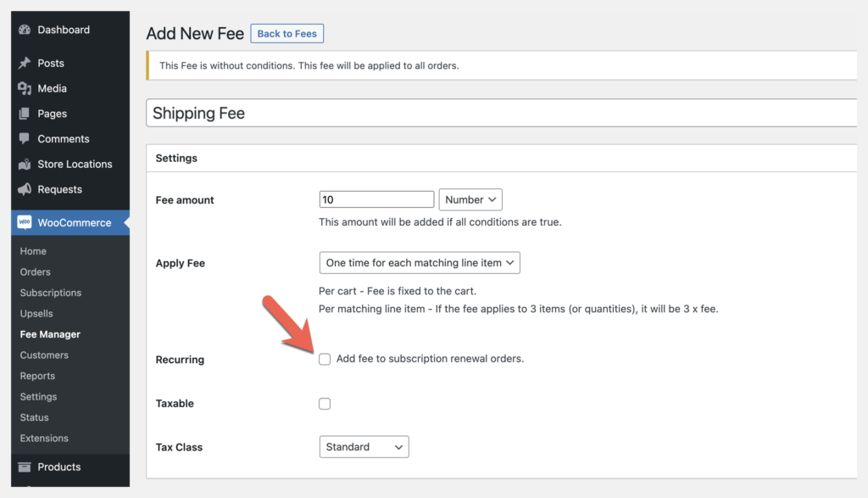Click inside the Fee amount input field
The height and width of the screenshot is (498, 868).
pos(376,199)
